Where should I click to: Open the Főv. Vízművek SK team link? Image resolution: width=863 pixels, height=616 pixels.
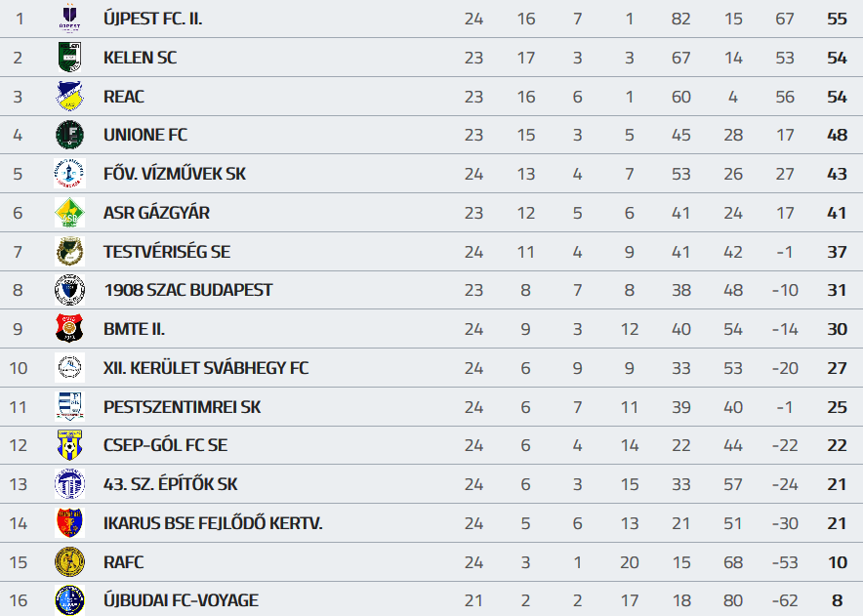tap(175, 174)
